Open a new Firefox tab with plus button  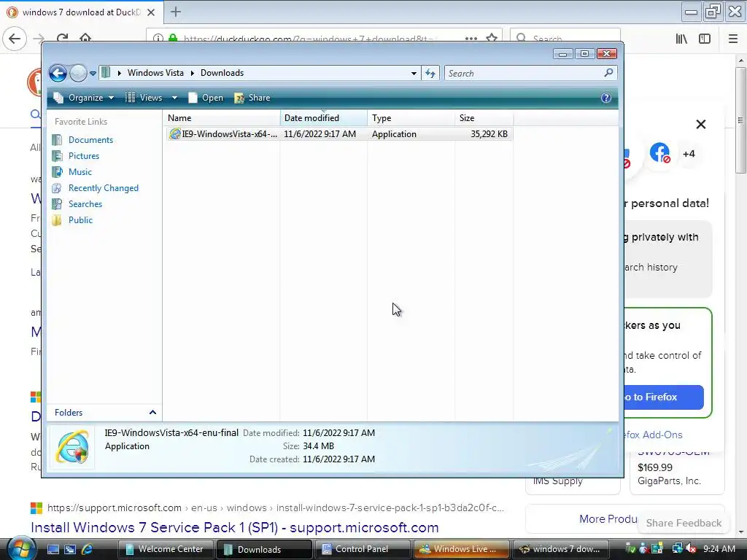point(176,12)
